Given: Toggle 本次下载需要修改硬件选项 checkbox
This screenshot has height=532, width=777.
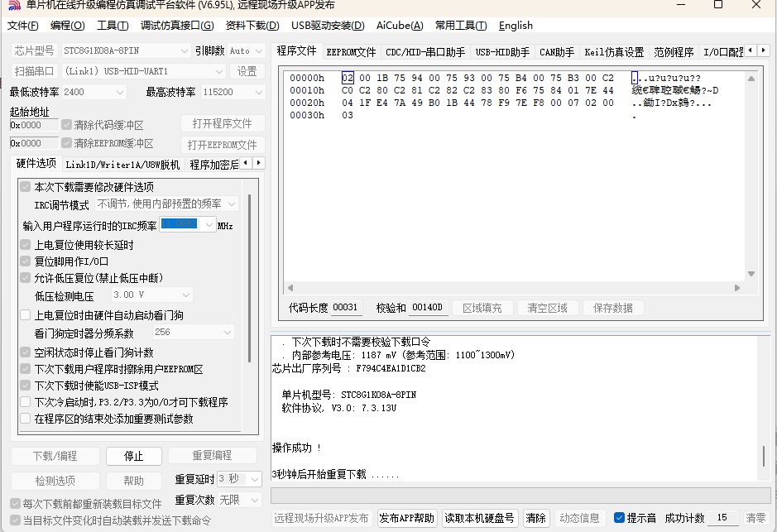Looking at the screenshot, I should (x=26, y=187).
